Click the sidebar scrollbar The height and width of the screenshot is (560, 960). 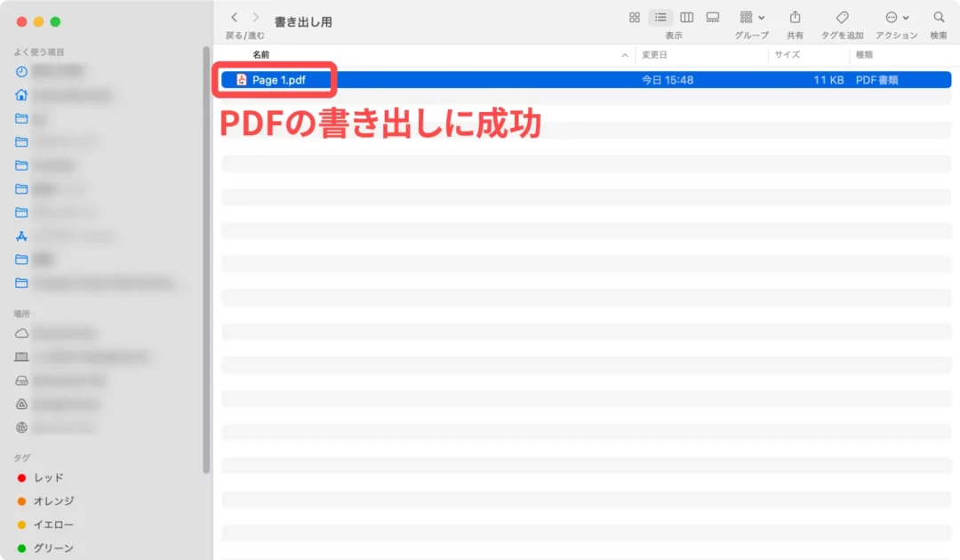click(206, 267)
